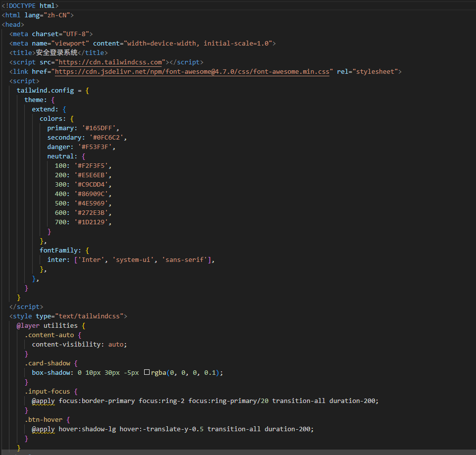Click the rgba color preview box in box-shadow

point(147,372)
